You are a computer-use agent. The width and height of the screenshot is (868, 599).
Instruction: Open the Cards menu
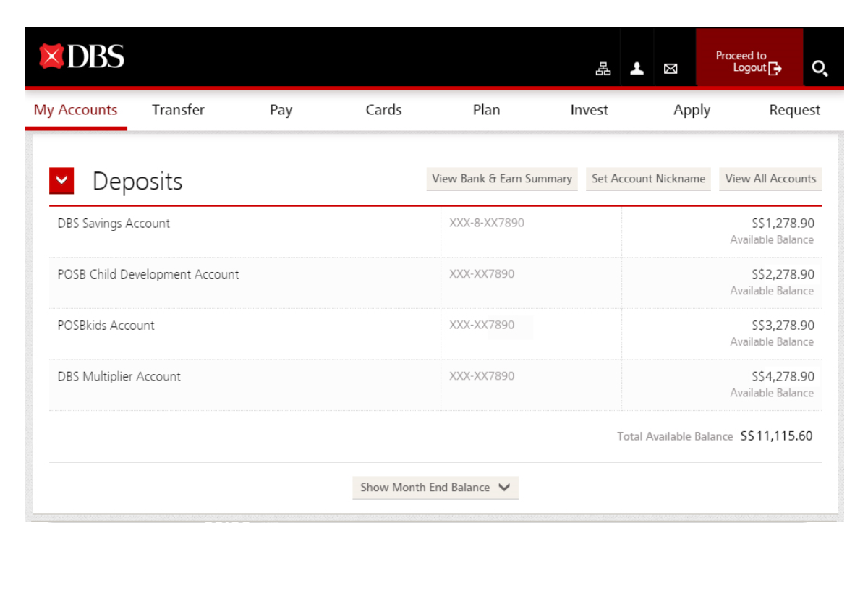383,110
